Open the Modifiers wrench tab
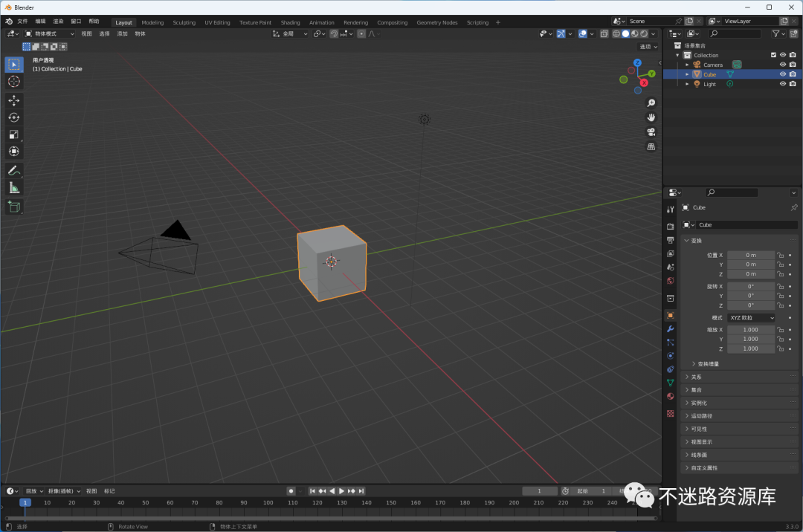 pyautogui.click(x=671, y=329)
